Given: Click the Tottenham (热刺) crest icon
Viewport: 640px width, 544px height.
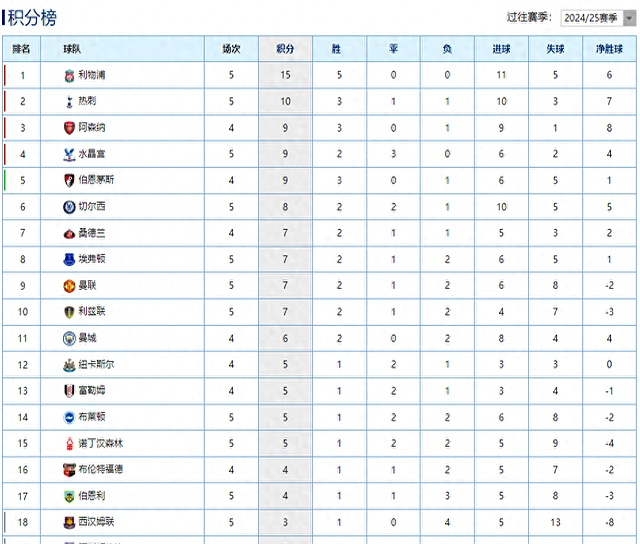Looking at the screenshot, I should [69, 101].
